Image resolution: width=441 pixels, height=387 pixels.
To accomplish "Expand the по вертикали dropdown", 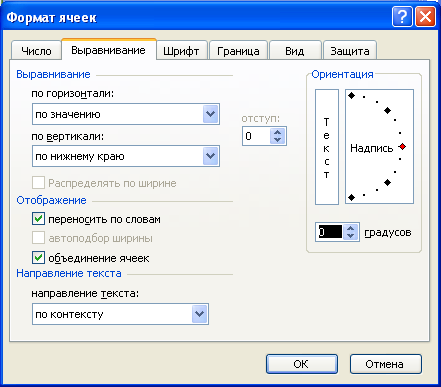I will pyautogui.click(x=210, y=156).
